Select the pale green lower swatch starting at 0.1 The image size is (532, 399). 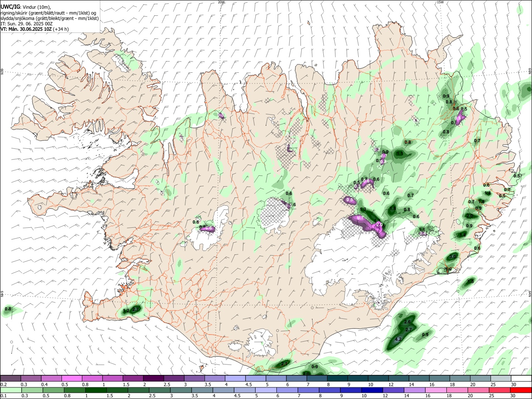point(11,390)
